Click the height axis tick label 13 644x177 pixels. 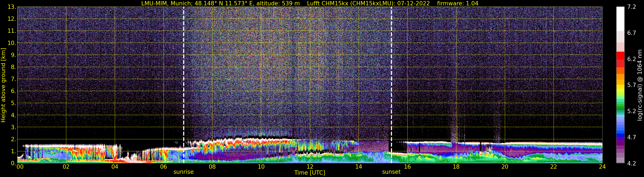point(12,7)
